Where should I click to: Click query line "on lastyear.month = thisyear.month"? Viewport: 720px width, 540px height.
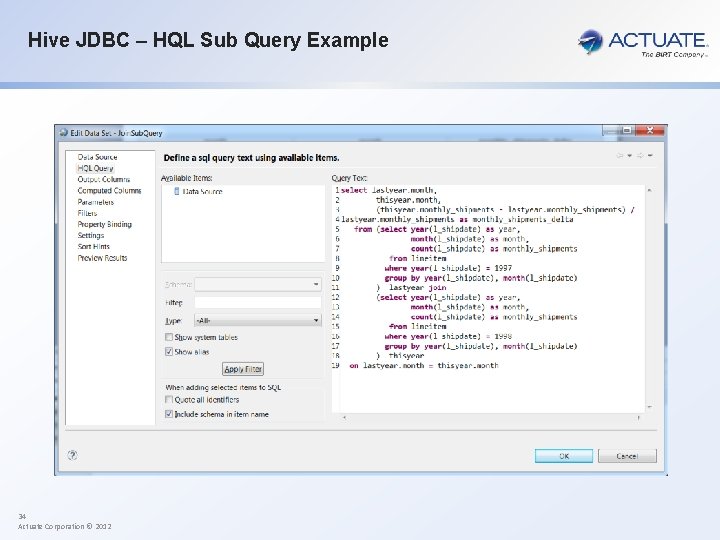click(x=423, y=366)
